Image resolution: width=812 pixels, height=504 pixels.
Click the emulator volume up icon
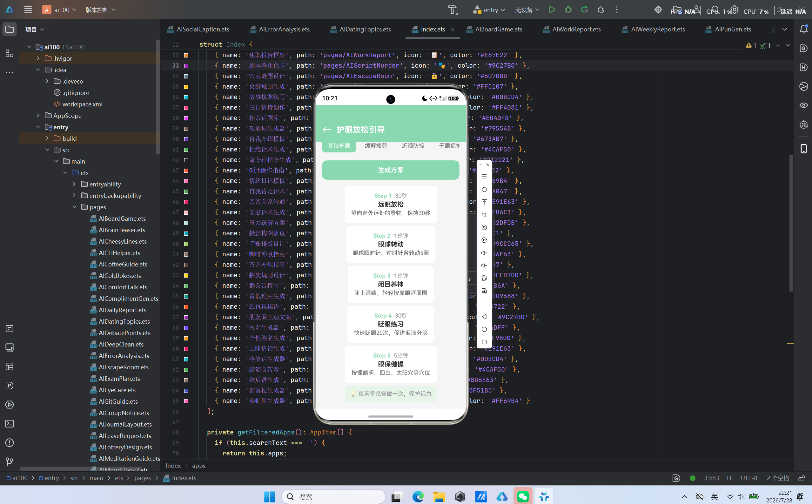click(484, 253)
